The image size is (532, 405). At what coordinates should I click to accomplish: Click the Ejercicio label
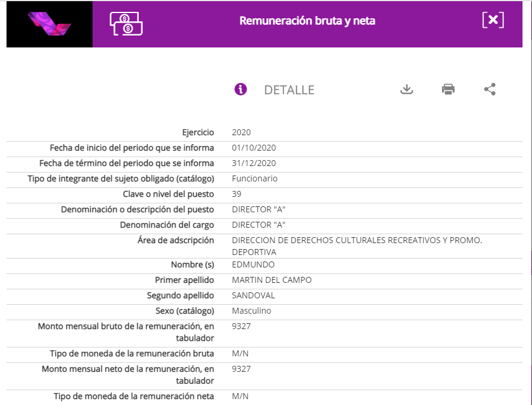pos(198,132)
